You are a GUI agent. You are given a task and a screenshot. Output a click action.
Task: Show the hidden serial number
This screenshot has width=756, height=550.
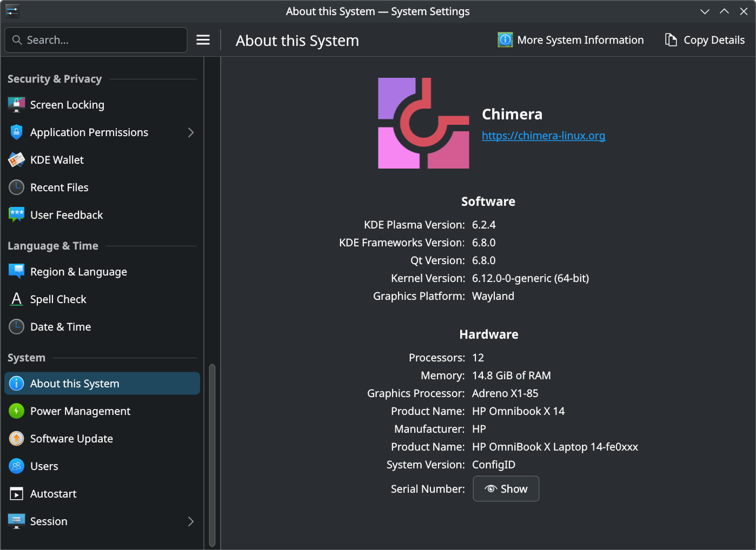[506, 489]
